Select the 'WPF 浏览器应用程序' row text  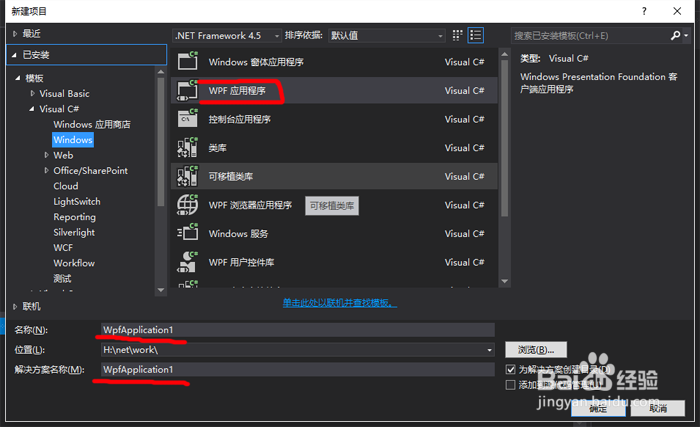(x=250, y=205)
